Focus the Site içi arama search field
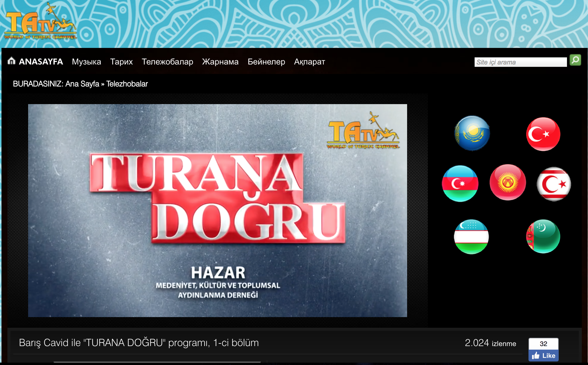Viewport: 588px width, 365px height. (520, 62)
